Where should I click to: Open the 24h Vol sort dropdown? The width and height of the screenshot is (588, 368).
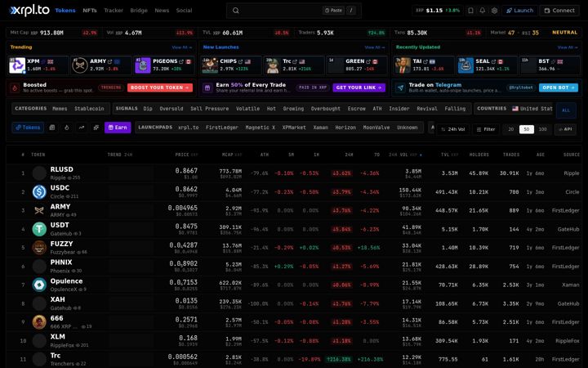click(x=453, y=129)
